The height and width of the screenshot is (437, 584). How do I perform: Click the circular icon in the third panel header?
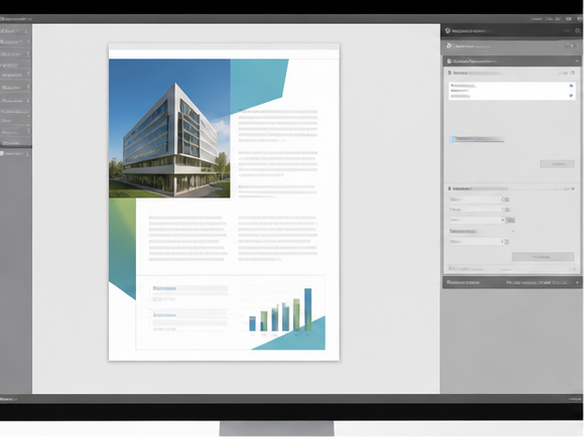[x=449, y=61]
